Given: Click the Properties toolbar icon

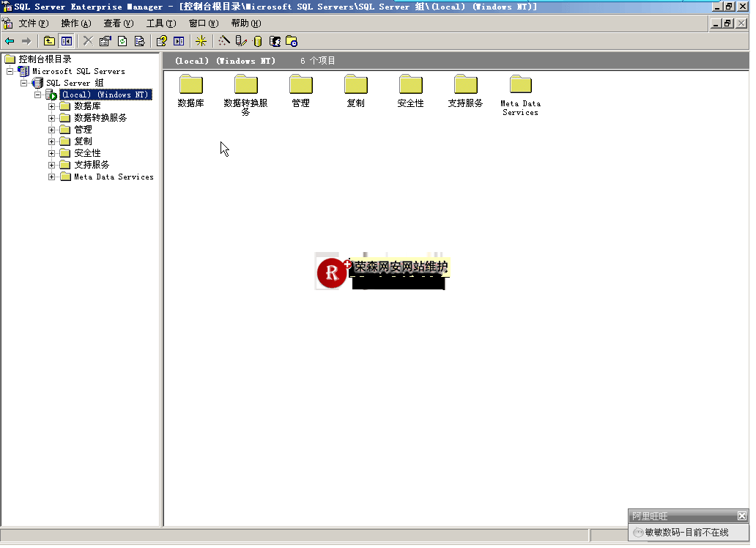Looking at the screenshot, I should (105, 41).
